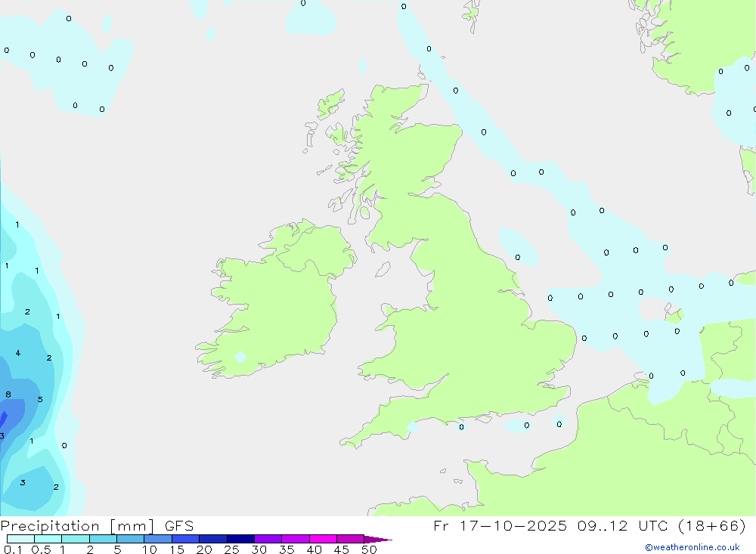Click the '4' precipitation value on map
Screen dimensions: 756x554
[18, 353]
